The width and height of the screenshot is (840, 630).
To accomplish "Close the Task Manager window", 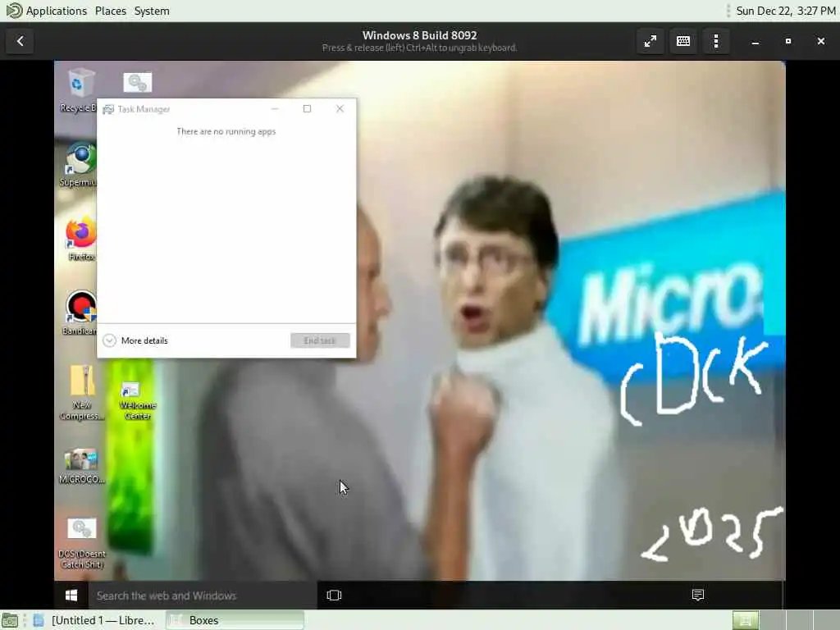I will (x=340, y=109).
